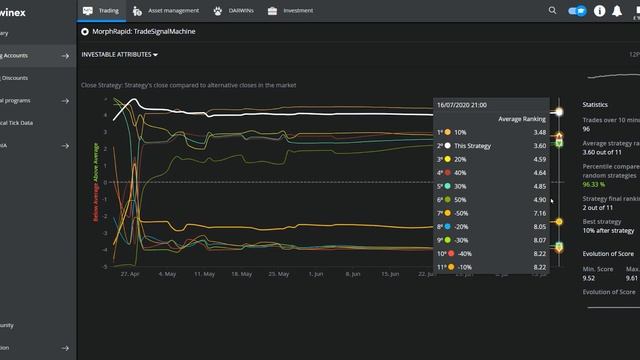Switch to the DARWINs tab
The width and height of the screenshot is (640, 360).
233,11
